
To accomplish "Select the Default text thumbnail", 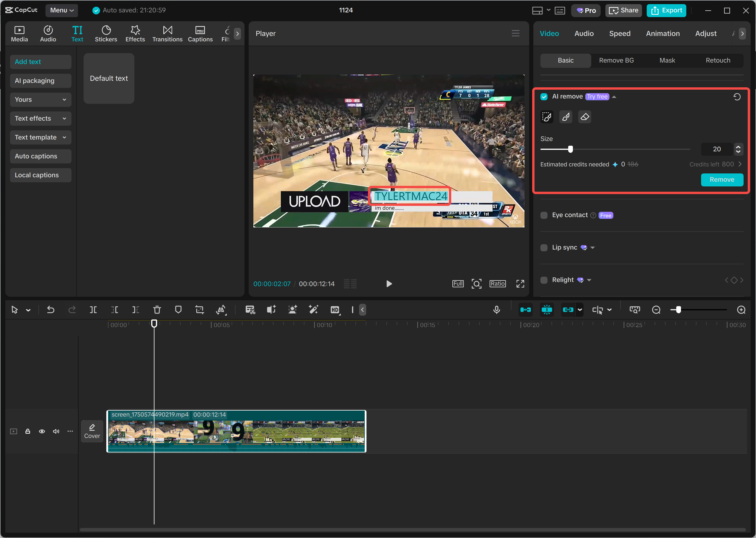I will click(109, 78).
